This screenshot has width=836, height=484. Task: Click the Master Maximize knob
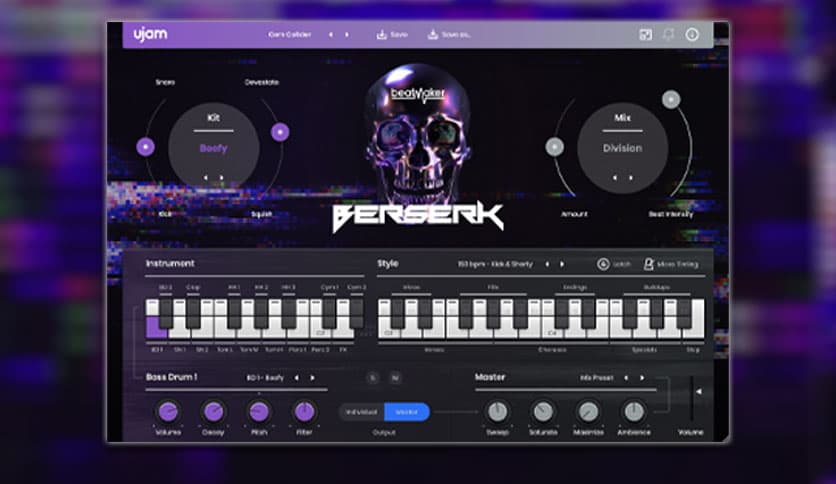point(588,412)
